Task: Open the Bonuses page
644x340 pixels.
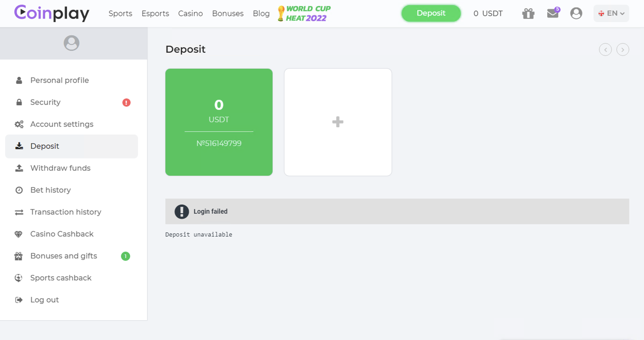Action: point(228,13)
